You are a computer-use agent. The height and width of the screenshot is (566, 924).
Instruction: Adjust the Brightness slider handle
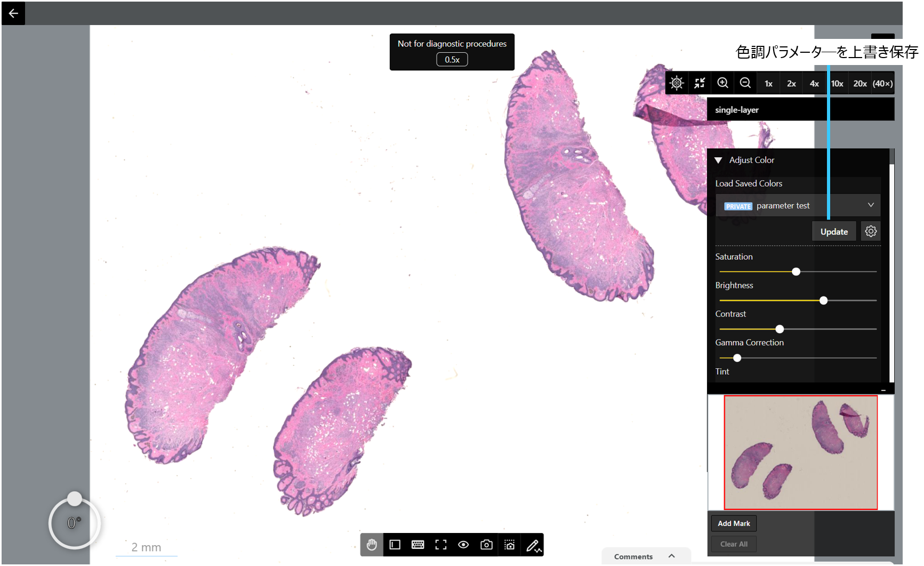(x=823, y=301)
